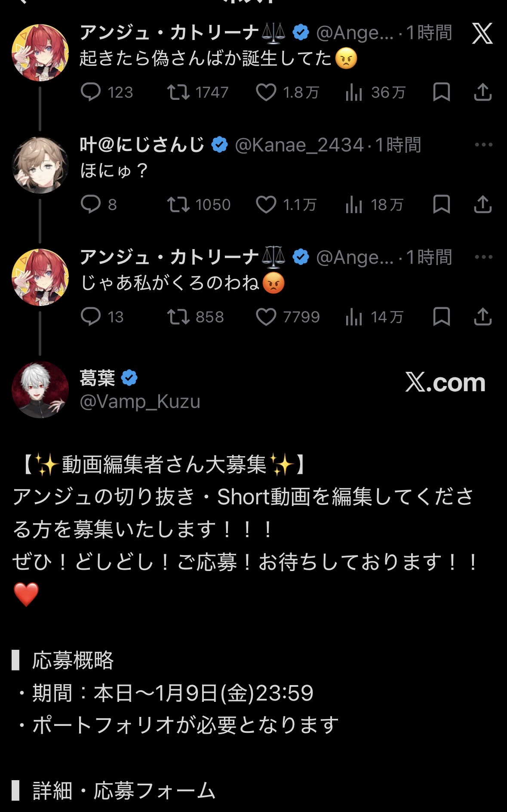Reply to Kanae's ほにゅ？ post
The height and width of the screenshot is (812, 507).
point(91,204)
